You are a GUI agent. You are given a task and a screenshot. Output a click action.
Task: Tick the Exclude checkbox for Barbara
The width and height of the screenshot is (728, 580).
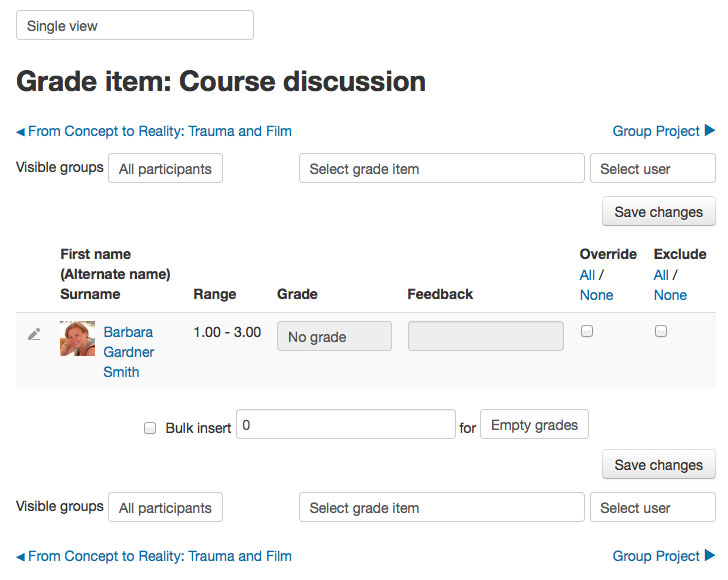click(661, 331)
